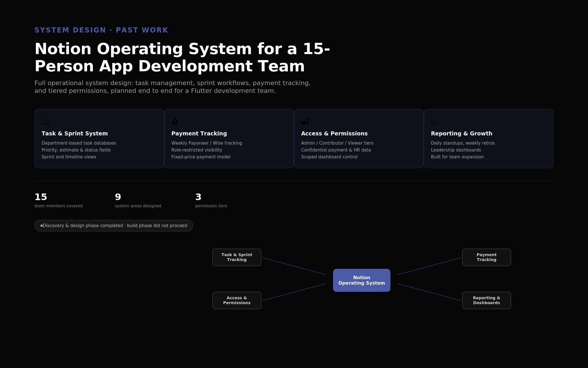Viewport: 588px width, 368px height.
Task: Click the central Notion Operating System node
Action: click(x=362, y=280)
